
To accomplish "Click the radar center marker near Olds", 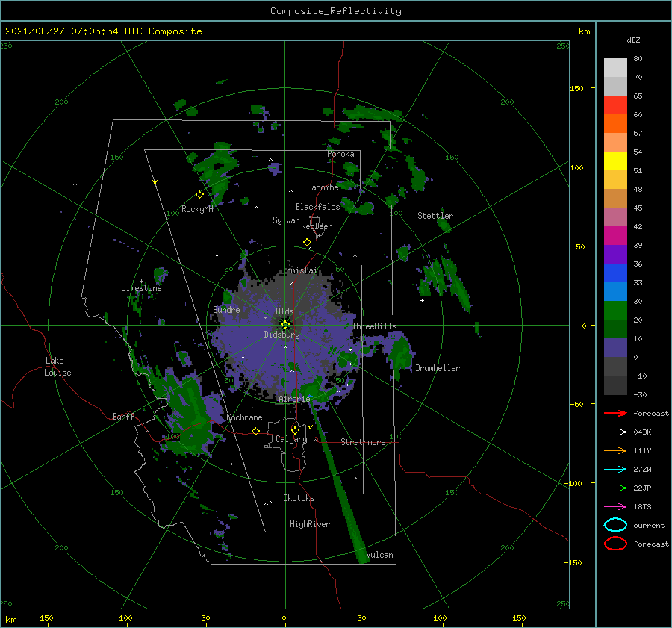I will (x=285, y=325).
